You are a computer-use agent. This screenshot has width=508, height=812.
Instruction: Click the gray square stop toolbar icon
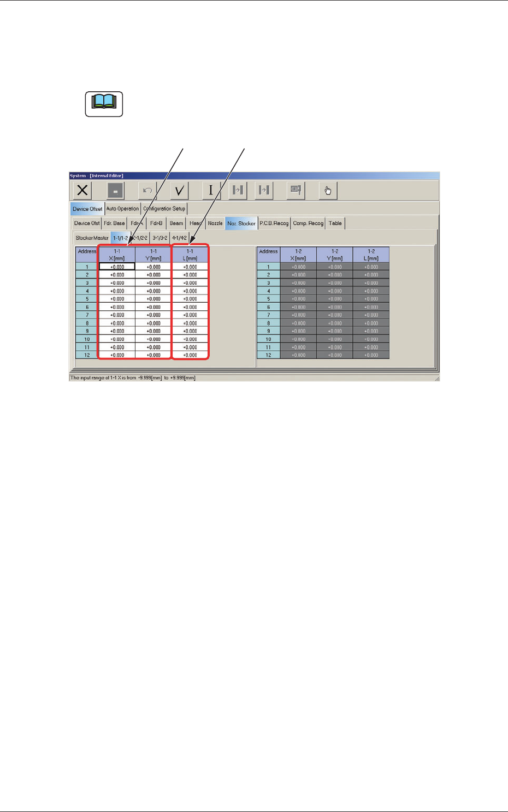[115, 190]
